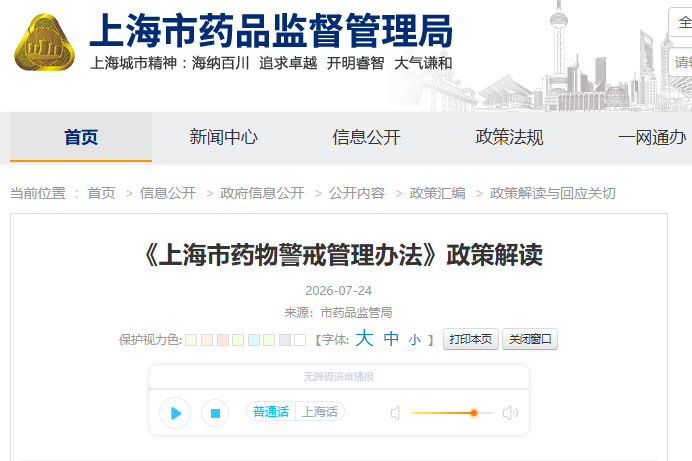Pick the white eye-protection swatch

pos(300,340)
